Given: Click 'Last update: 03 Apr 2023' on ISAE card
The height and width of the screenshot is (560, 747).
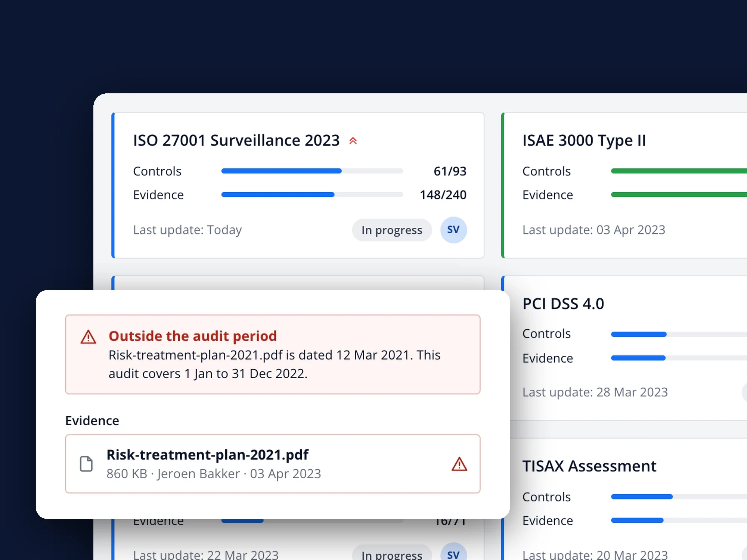Looking at the screenshot, I should coord(594,230).
